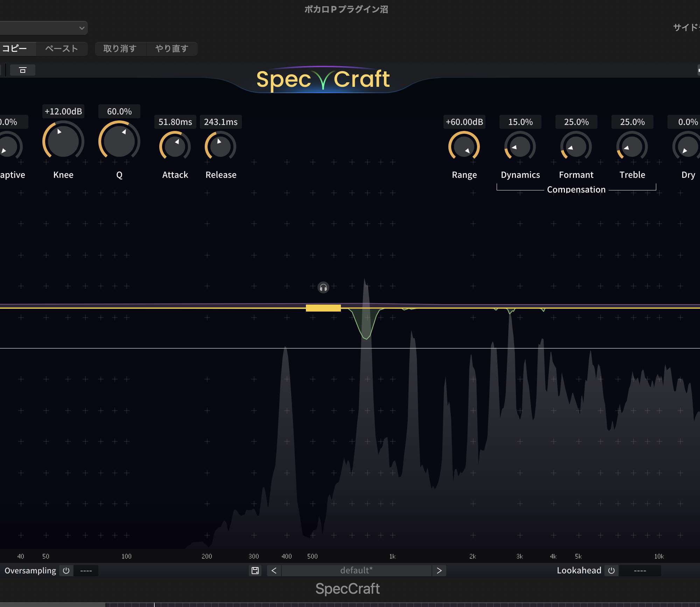Click the Knee knob
Viewport: 700px width, 607px height.
coord(63,141)
